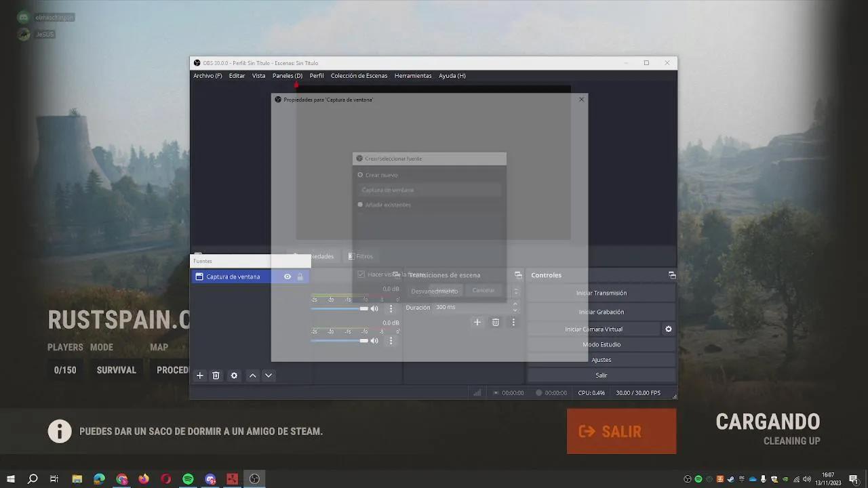Mute the upper audio mixer channel
Viewport: 868px width, 488px height.
pyautogui.click(x=374, y=308)
